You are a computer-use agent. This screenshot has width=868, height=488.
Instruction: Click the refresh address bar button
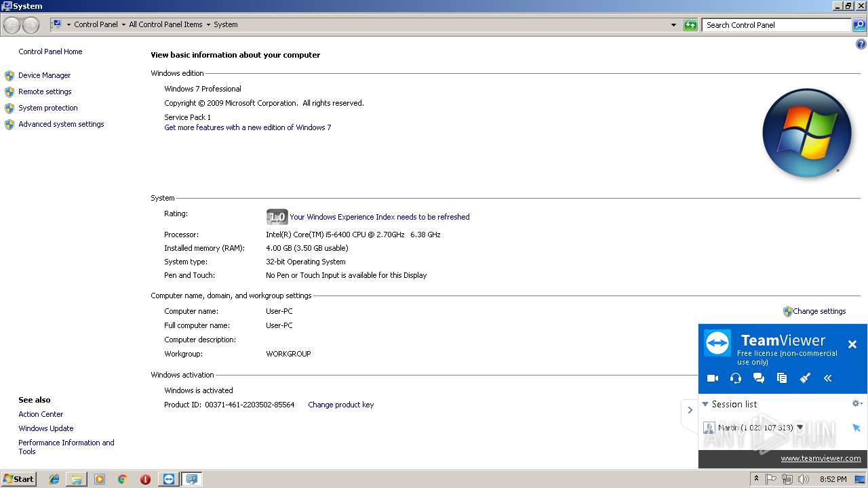tap(690, 25)
